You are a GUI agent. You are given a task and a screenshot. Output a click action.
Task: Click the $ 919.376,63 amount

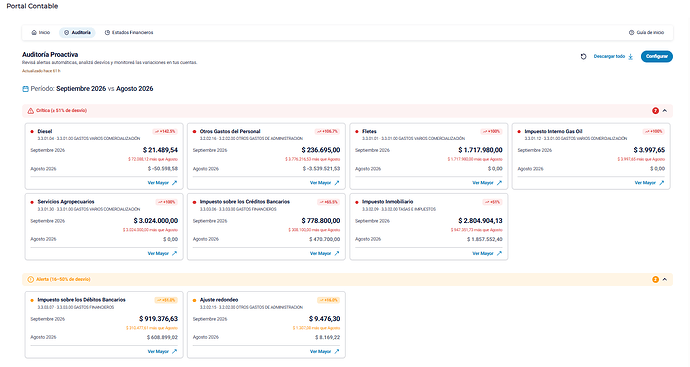tap(158, 319)
